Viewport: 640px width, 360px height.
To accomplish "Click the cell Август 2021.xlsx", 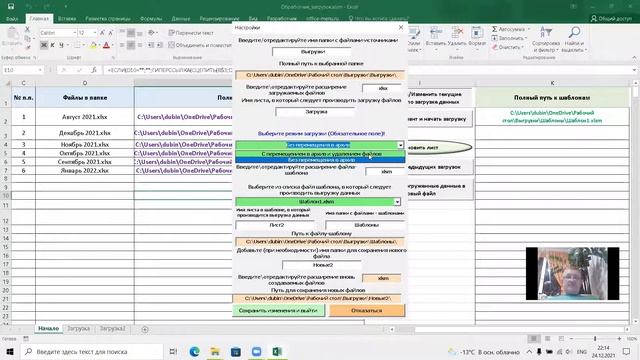I will [85, 117].
